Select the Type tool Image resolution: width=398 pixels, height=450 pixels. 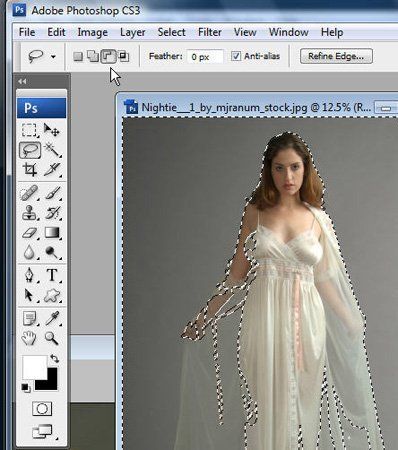coord(52,275)
